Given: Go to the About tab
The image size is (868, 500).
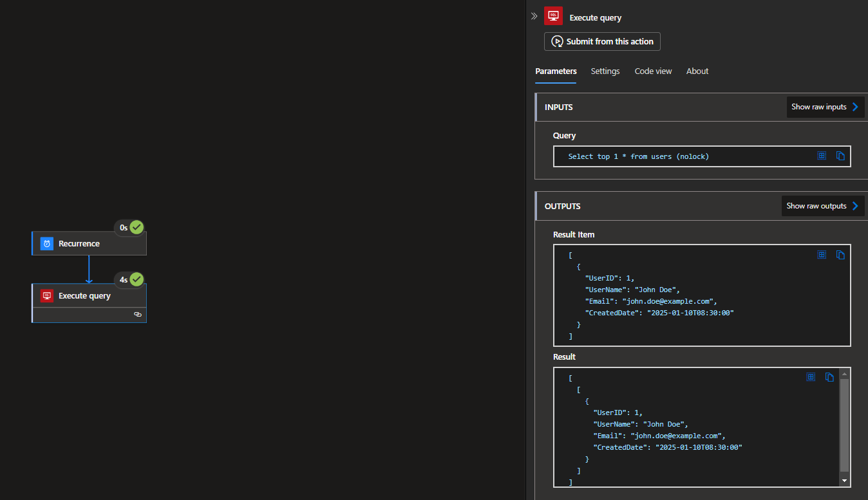Looking at the screenshot, I should tap(697, 71).
